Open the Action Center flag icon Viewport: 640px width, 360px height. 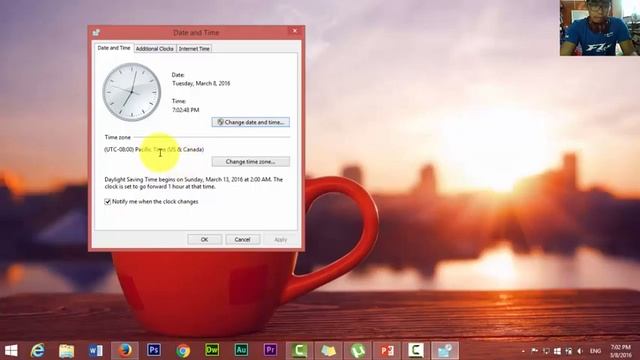[535, 351]
